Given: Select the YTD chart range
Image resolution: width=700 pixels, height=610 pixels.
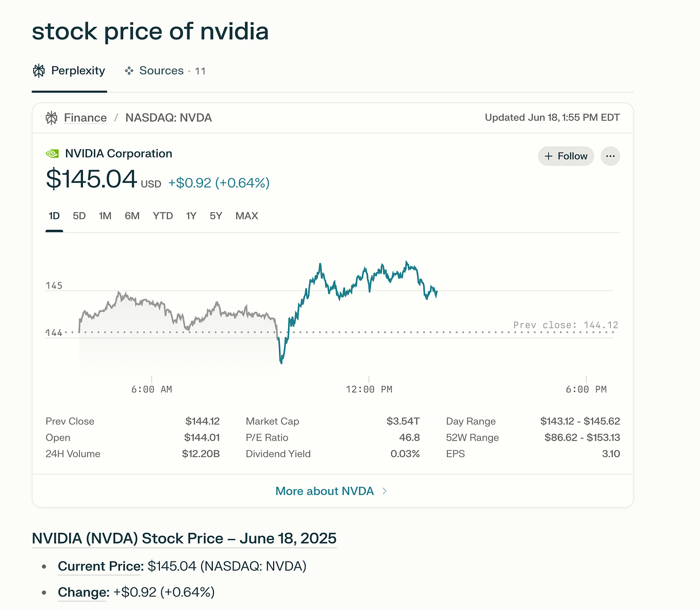Looking at the screenshot, I should (x=162, y=216).
